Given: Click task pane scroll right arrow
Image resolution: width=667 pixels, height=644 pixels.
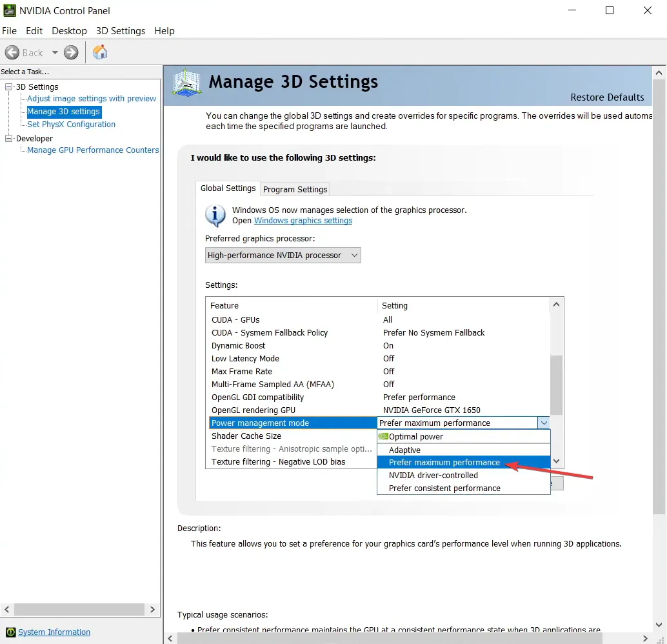Looking at the screenshot, I should [x=152, y=610].
